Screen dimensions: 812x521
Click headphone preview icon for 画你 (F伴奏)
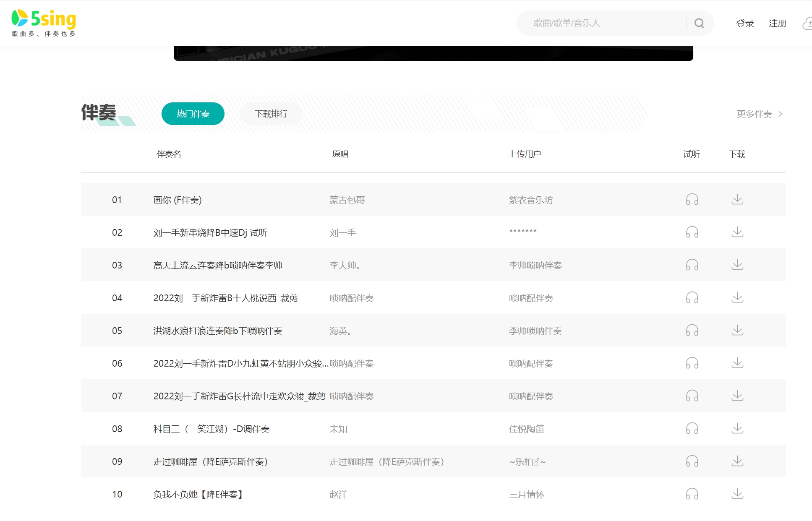692,199
